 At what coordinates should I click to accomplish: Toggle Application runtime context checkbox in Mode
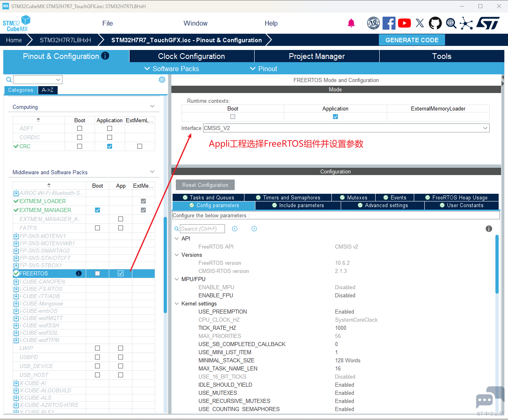coord(335,117)
